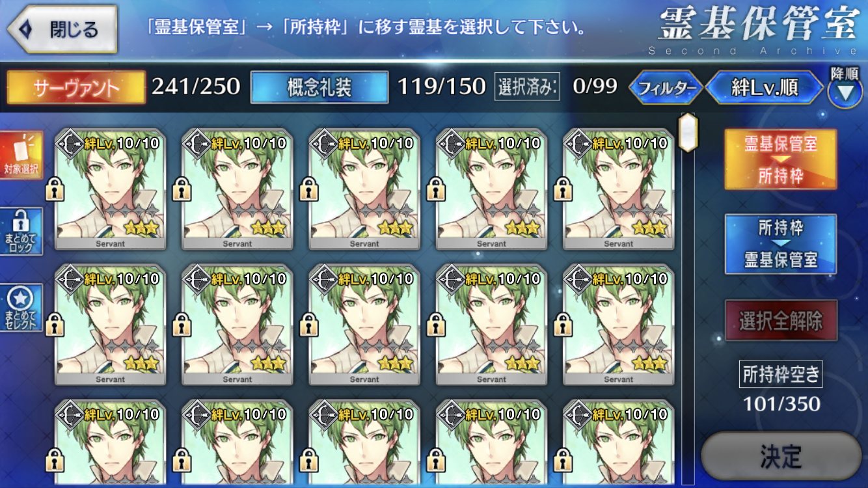Click lock icon on first servant card
This screenshot has width=868, height=488.
pyautogui.click(x=53, y=190)
